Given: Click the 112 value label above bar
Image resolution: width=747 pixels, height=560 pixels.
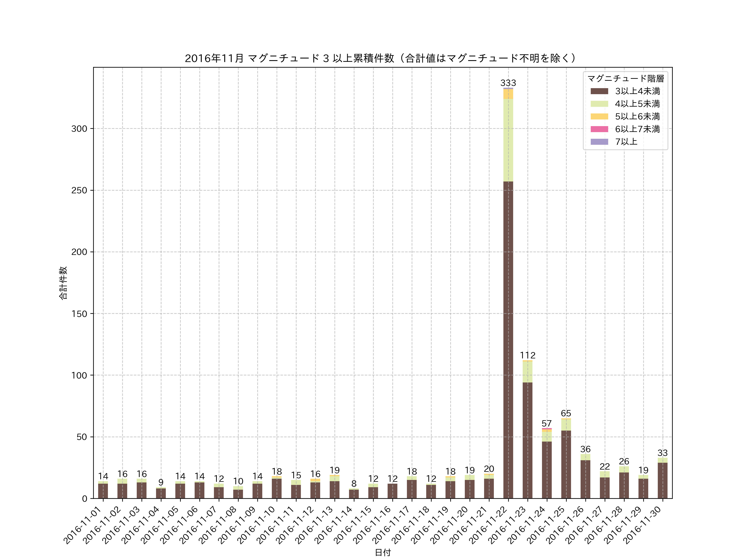Looking at the screenshot, I should [x=527, y=355].
